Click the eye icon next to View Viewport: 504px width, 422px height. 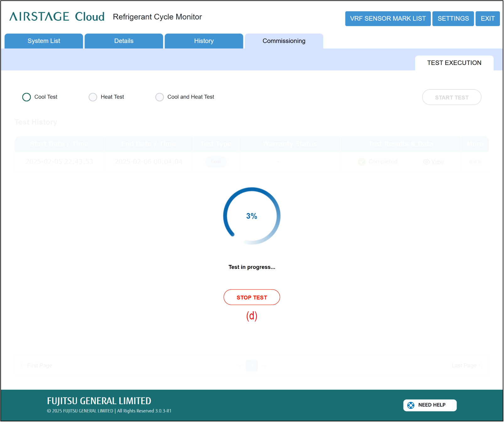pos(426,162)
